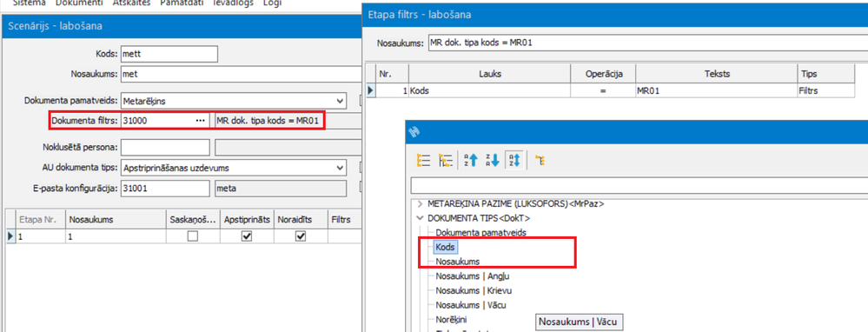The width and height of the screenshot is (868, 332).
Task: Expand METAREĶINA PAZĪME (LUKSOFORS) tree node
Action: pos(421,203)
